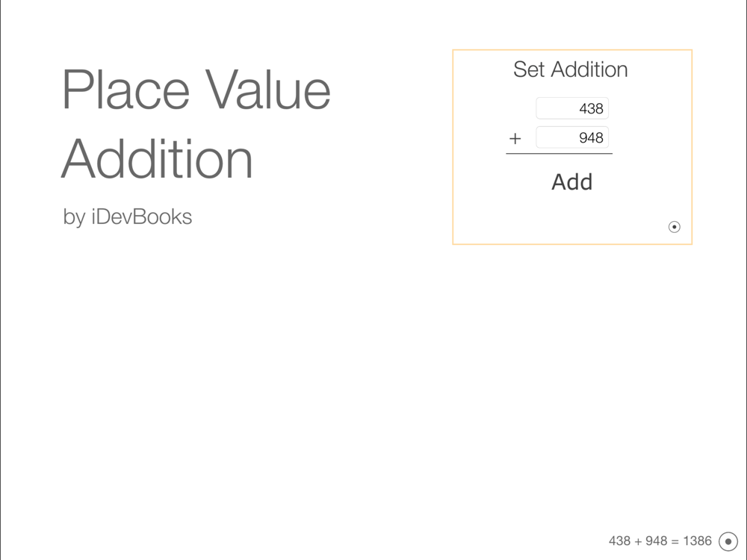Click the "Set Addition" heading
This screenshot has height=560, width=747.
(571, 70)
